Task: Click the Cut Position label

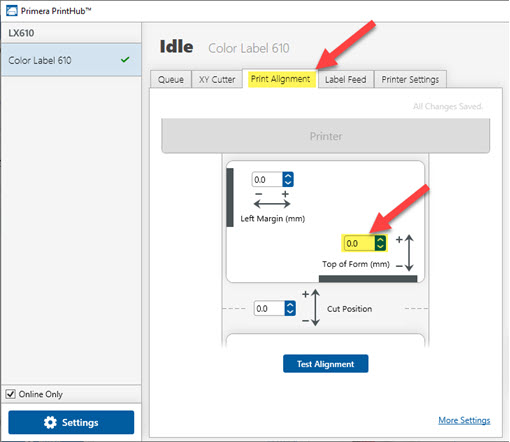Action: coord(349,309)
